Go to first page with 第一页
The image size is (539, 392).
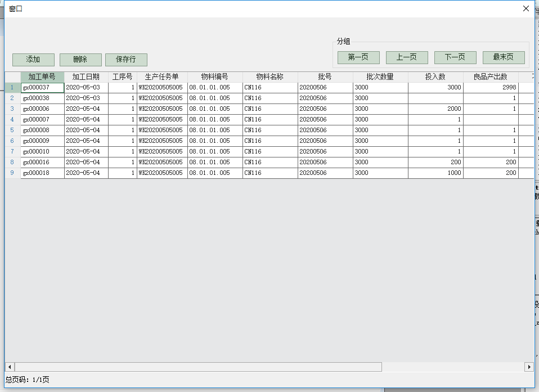[x=358, y=57]
